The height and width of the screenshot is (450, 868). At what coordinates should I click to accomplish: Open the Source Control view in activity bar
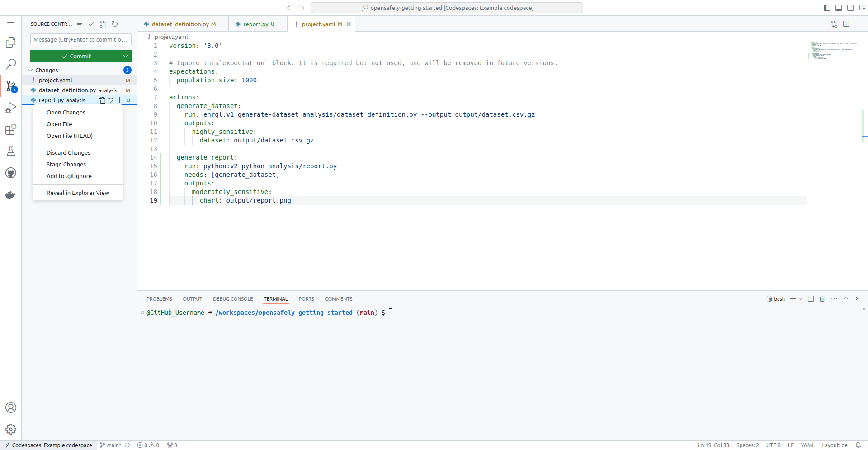tap(11, 86)
